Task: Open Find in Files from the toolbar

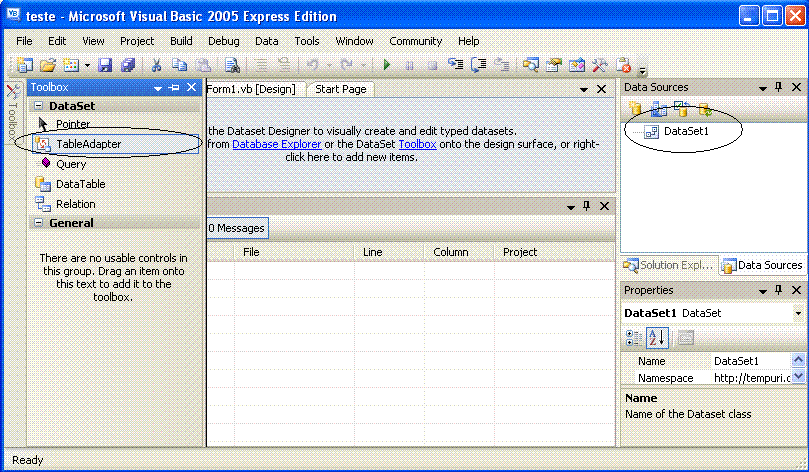Action: (232, 65)
